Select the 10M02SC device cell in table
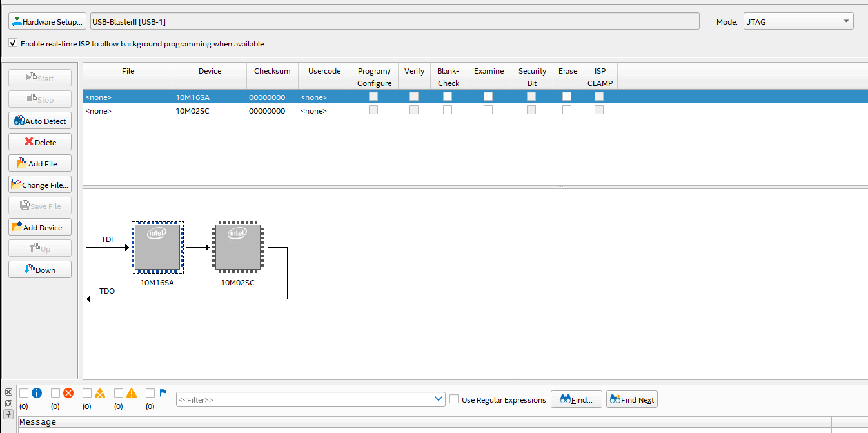Viewport: 868px width, 433px height. click(x=210, y=110)
